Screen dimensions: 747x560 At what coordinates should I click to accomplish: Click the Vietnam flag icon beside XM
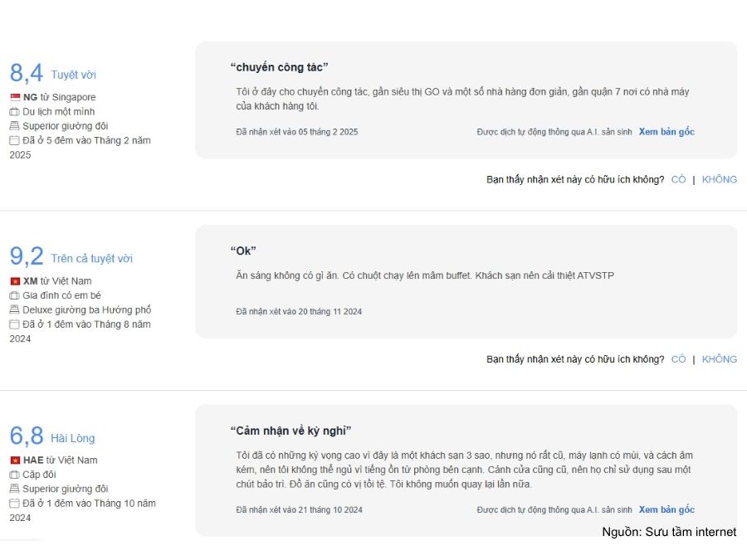(x=15, y=281)
